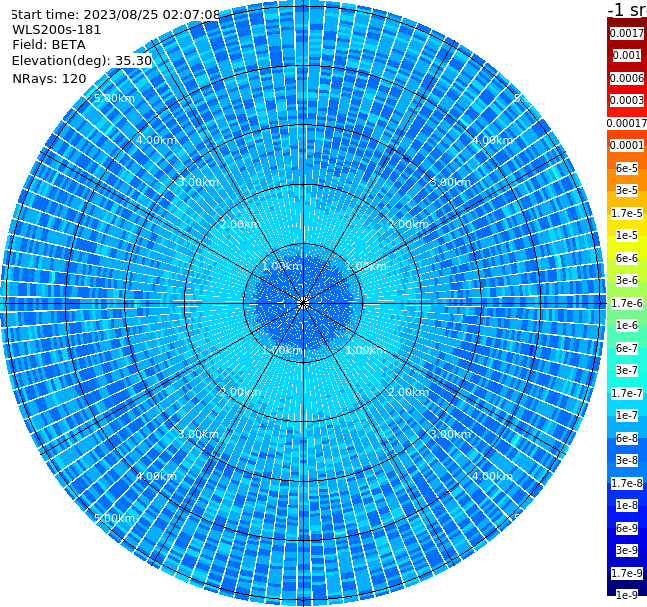647x607 pixels.
Task: Click the 'Start time: 2023/08/25 02:07:08' text
Action: [116, 15]
